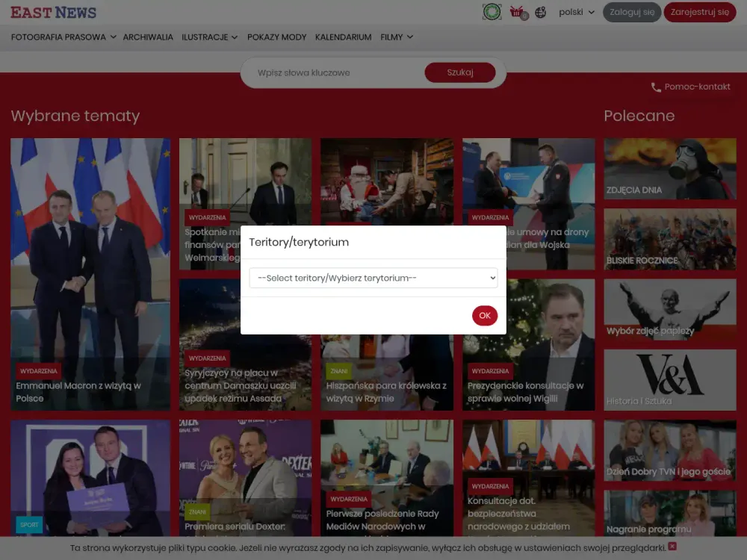Open the territory selection dropdown
Viewport: 747px width, 560px height.
(373, 278)
